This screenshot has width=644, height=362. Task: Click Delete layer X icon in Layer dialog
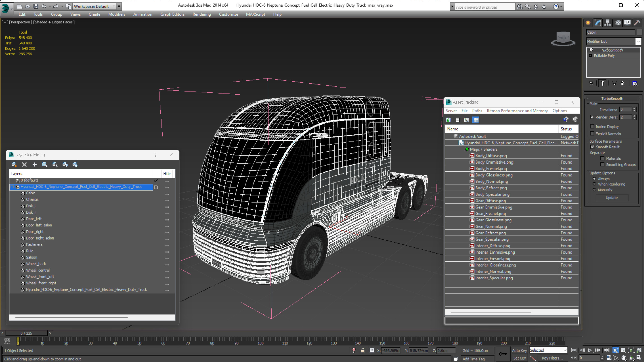(x=24, y=164)
